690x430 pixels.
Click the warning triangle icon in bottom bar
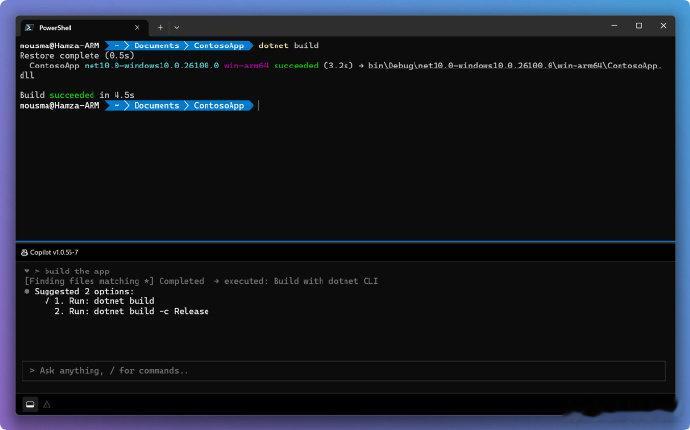click(x=47, y=404)
